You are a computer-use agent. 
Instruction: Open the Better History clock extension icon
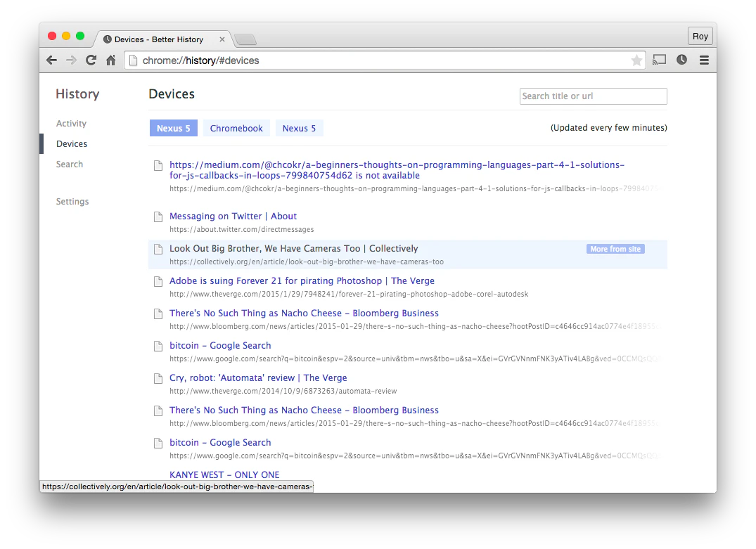coord(681,60)
